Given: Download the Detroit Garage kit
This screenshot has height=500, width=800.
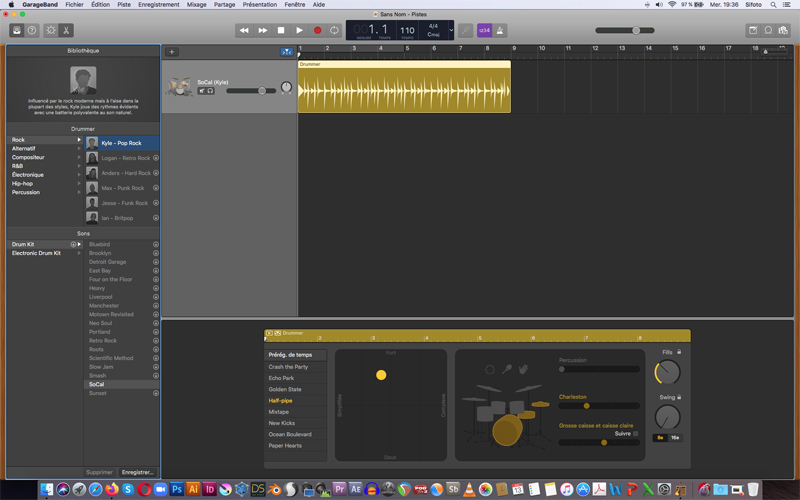Looking at the screenshot, I should point(156,262).
